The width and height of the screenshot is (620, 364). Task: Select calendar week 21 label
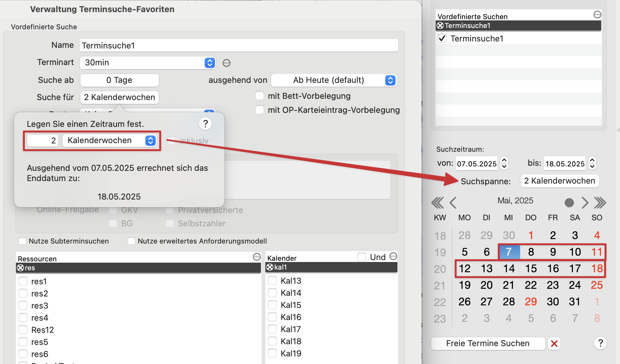tap(440, 285)
